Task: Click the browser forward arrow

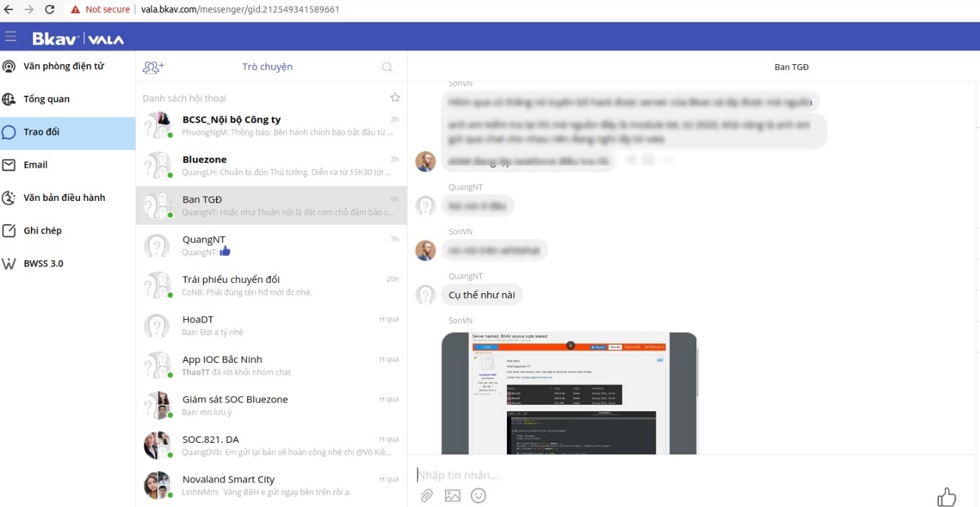Action: (29, 9)
